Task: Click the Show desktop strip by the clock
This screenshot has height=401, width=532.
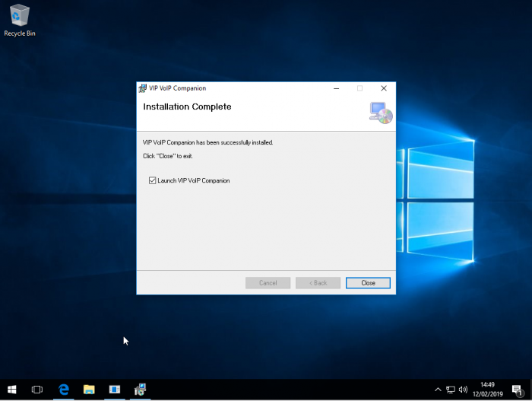Action: tap(530, 390)
